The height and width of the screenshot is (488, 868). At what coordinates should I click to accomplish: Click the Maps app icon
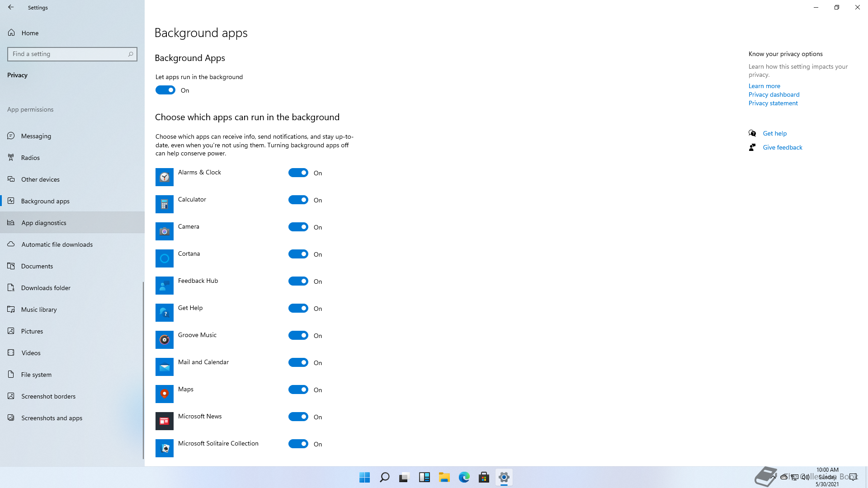point(165,394)
